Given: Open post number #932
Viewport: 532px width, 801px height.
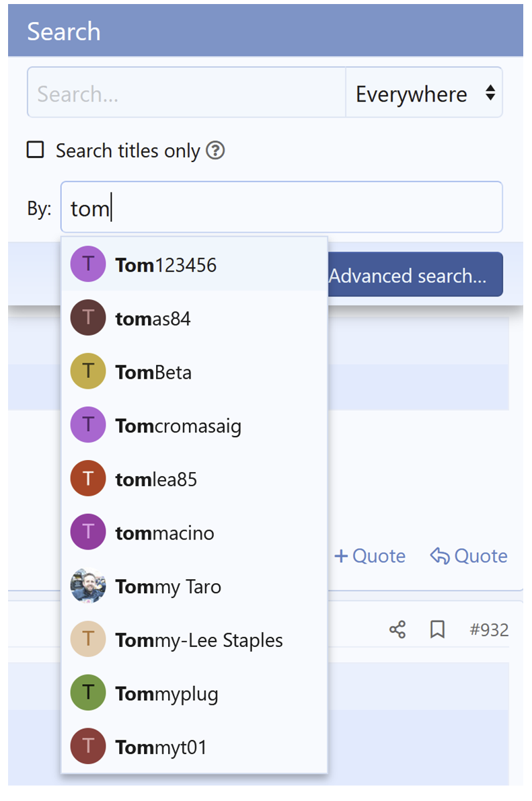Looking at the screenshot, I should click(x=488, y=630).
